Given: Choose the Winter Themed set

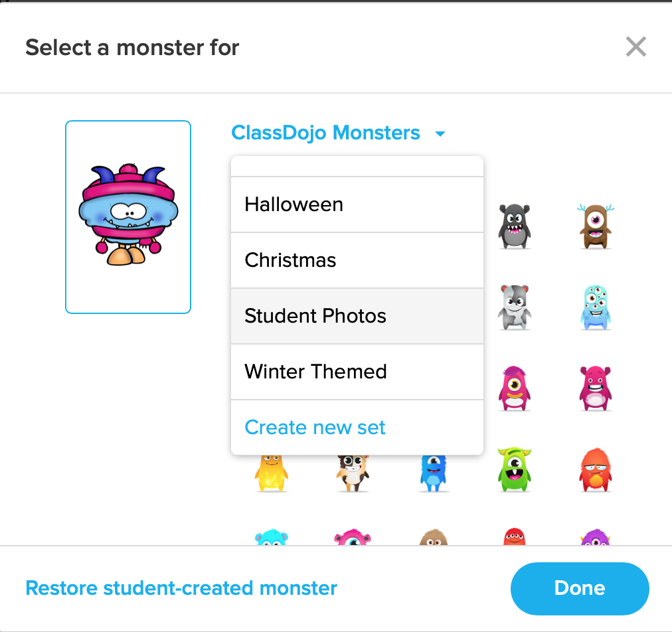Looking at the screenshot, I should 316,372.
